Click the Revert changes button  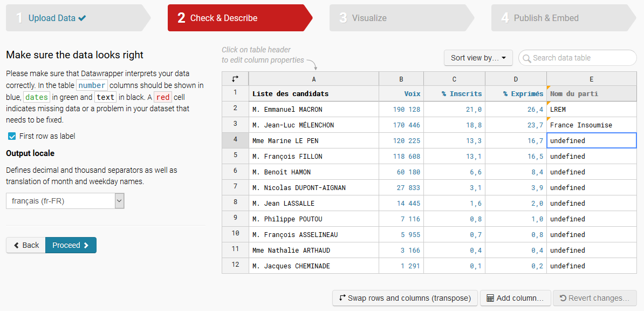pyautogui.click(x=595, y=298)
